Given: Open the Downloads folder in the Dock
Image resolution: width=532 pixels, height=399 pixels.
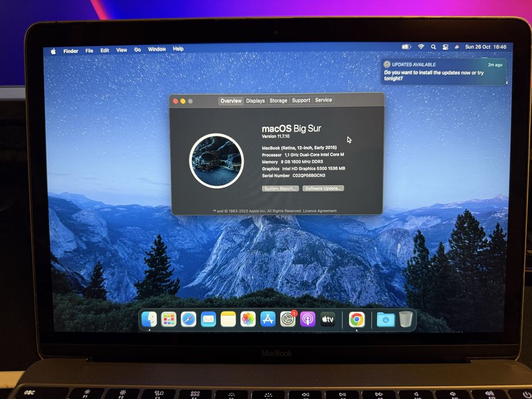Looking at the screenshot, I should coord(386,319).
